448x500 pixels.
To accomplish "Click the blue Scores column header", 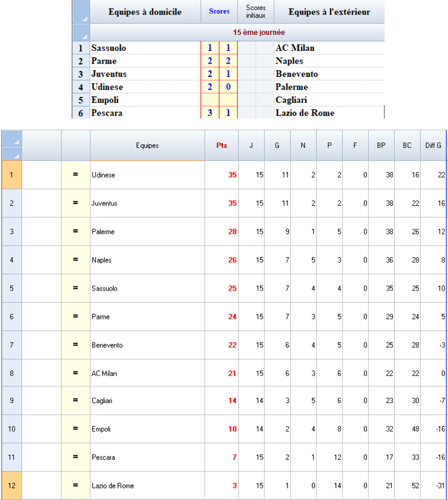I will [219, 12].
